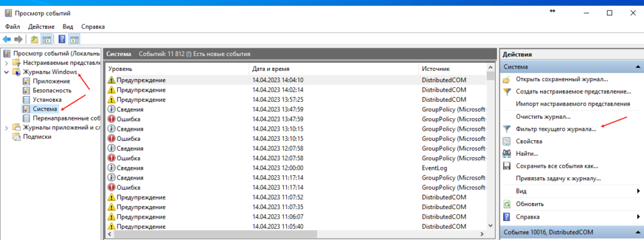Open the Файл menu
The width and height of the screenshot is (644, 240).
(x=13, y=26)
